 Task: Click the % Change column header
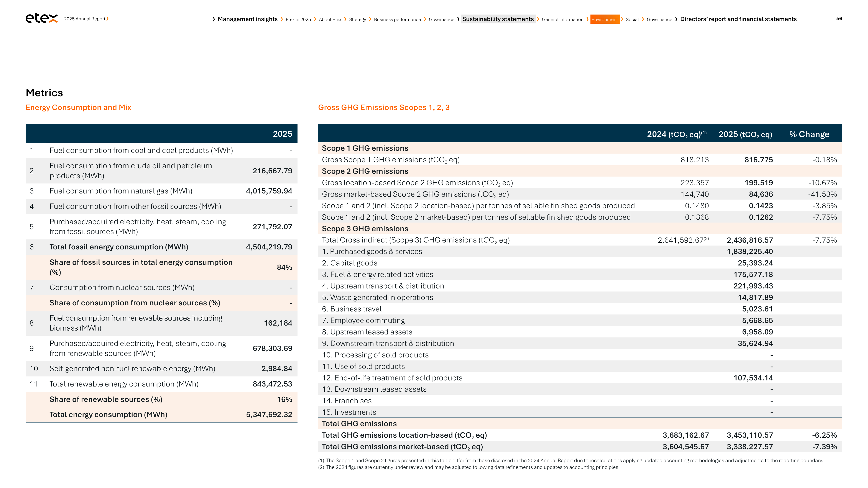pyautogui.click(x=809, y=134)
